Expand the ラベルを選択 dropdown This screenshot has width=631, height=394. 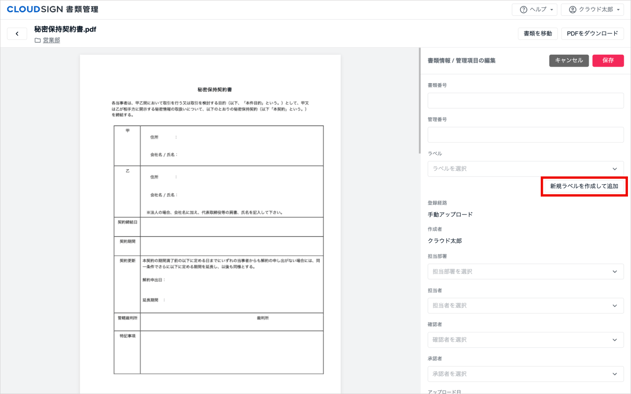526,169
